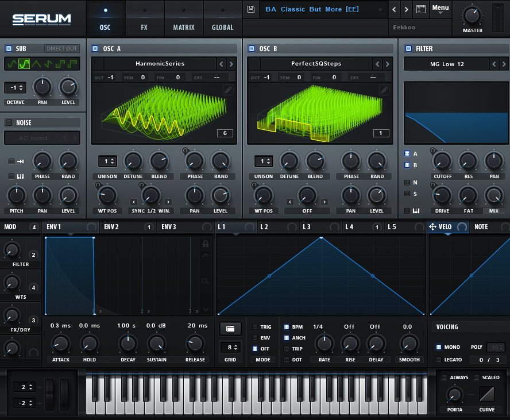Route noise N through the filter
Image resolution: width=510 pixels, height=420 pixels.
click(407, 183)
